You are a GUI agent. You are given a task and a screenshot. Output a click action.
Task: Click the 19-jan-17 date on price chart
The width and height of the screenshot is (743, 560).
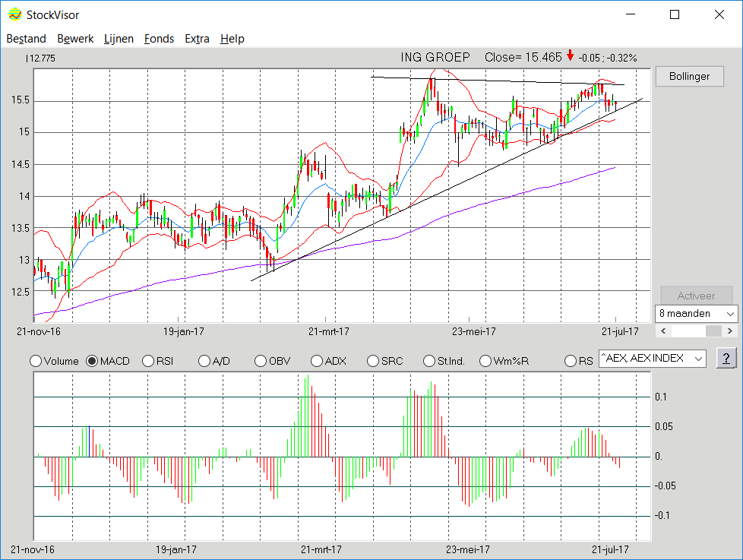click(x=183, y=331)
